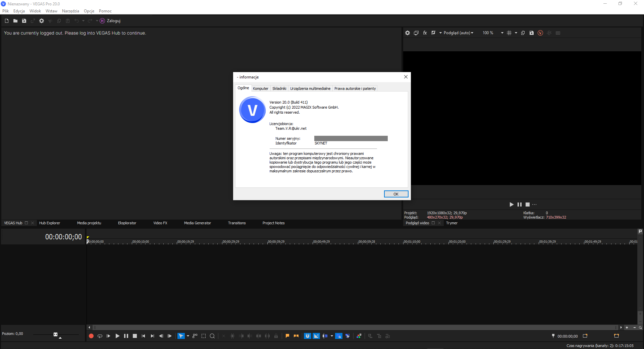
Task: Open video output FX (fx) icon
Action: point(425,33)
